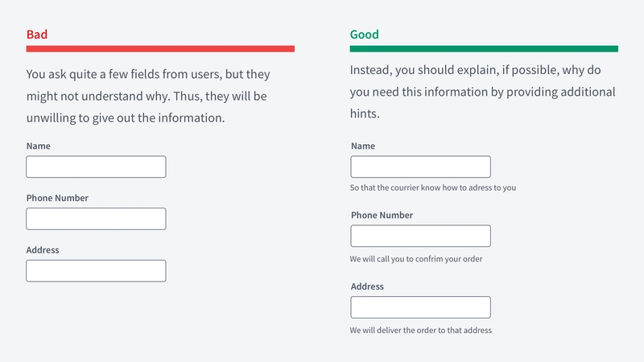Image resolution: width=644 pixels, height=362 pixels.
Task: Focus the Phone Number field in Good form
Action: [420, 236]
